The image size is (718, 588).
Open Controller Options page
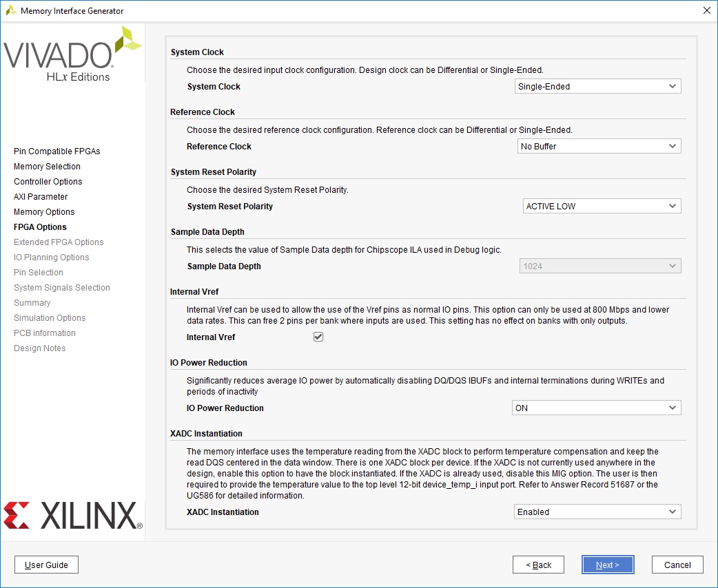tap(48, 182)
